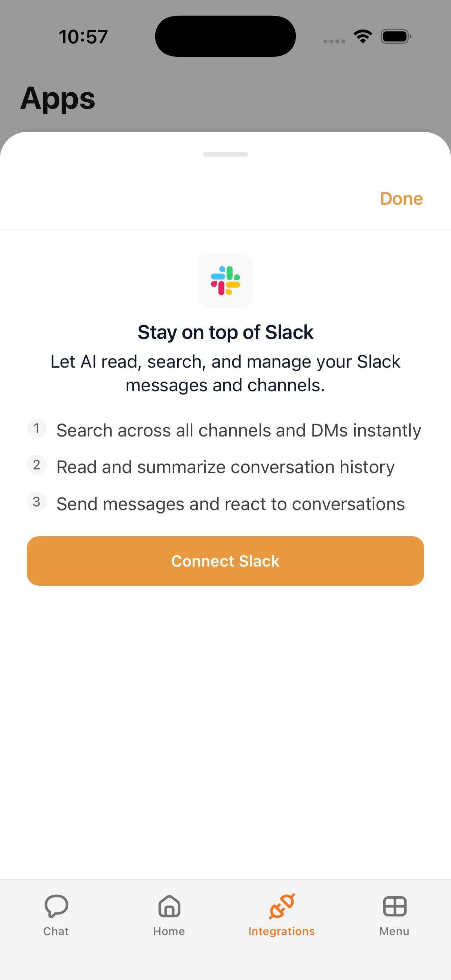This screenshot has height=980, width=451.
Task: Dismiss the sheet with Done
Action: click(x=401, y=198)
